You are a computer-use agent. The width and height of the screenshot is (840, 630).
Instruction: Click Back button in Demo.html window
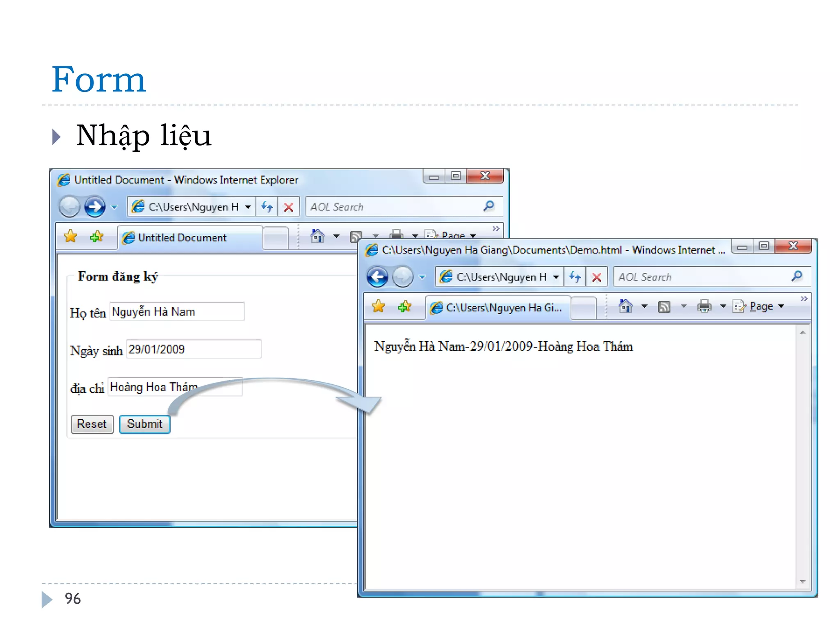point(377,276)
